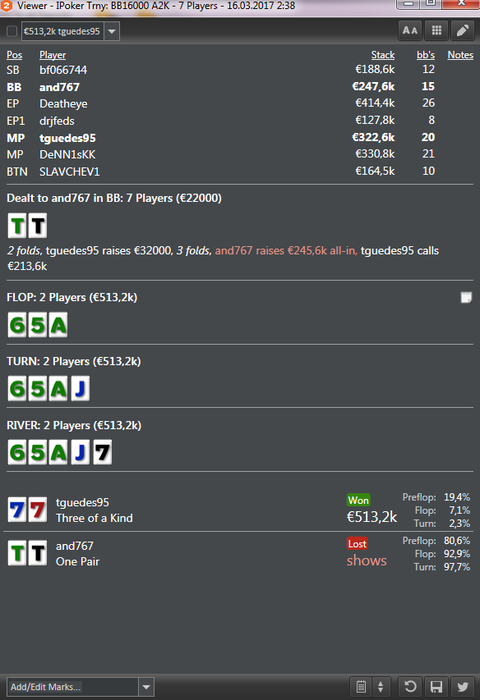The image size is (480, 700).
Task: Open the flop note icon
Action: [x=466, y=297]
